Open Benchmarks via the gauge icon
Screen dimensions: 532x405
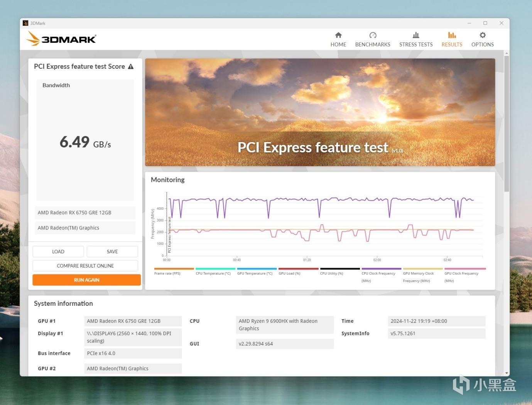coord(373,35)
